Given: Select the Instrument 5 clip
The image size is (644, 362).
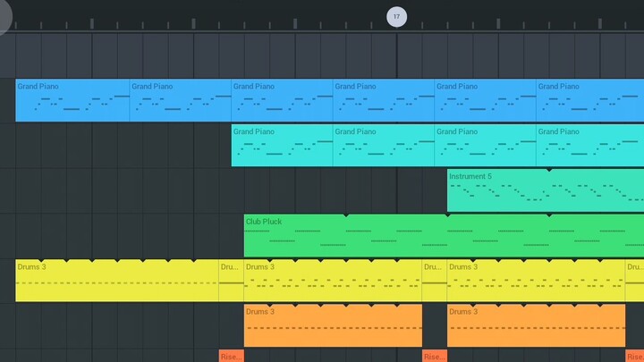Looking at the screenshot, I should pyautogui.click(x=545, y=190).
